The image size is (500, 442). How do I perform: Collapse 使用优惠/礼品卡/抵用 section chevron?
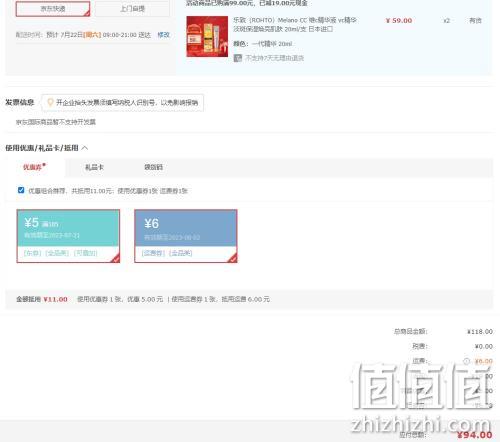pyautogui.click(x=85, y=148)
